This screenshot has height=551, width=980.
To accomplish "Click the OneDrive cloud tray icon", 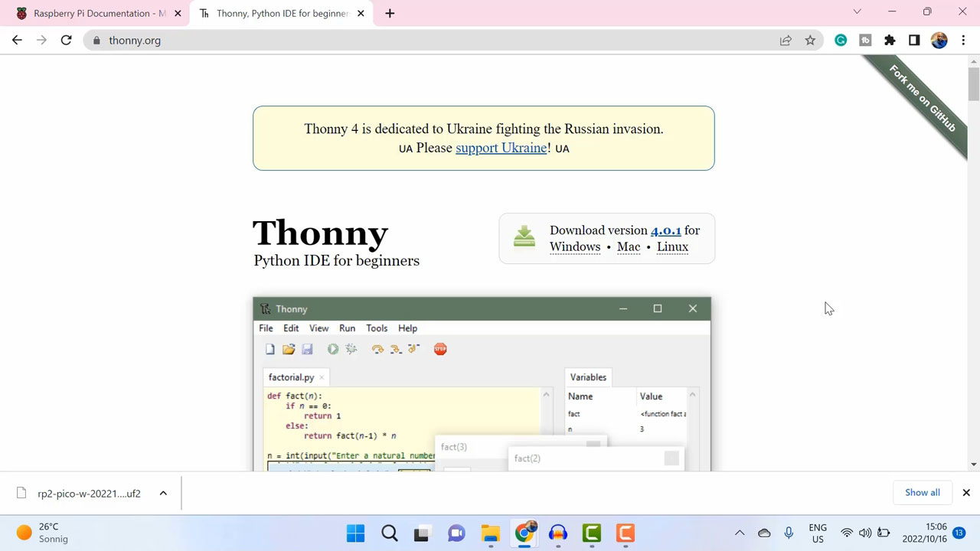I will [x=764, y=533].
